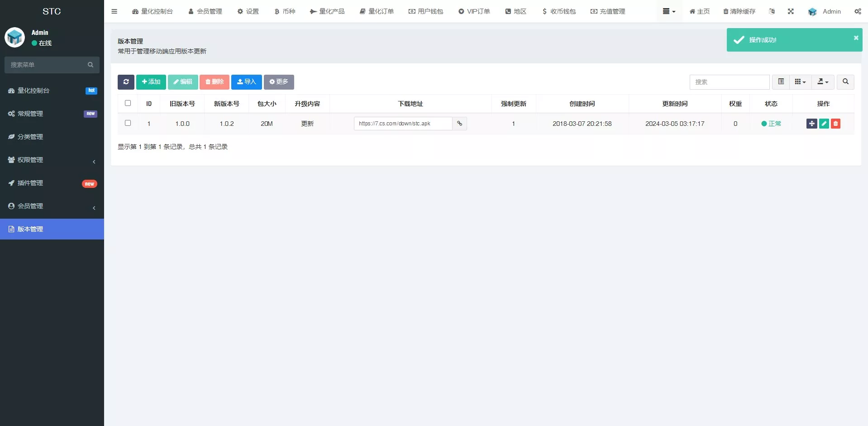This screenshot has height=426, width=868.
Task: Click the green 正常 status indicator dot
Action: [764, 123]
